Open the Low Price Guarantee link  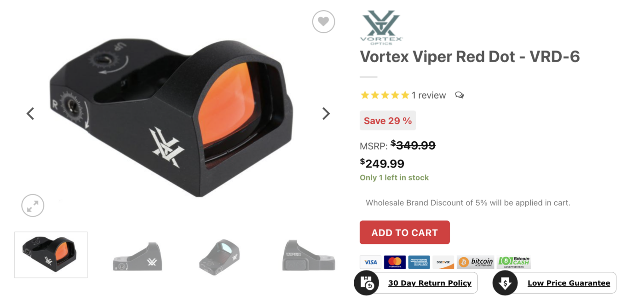pyautogui.click(x=569, y=283)
